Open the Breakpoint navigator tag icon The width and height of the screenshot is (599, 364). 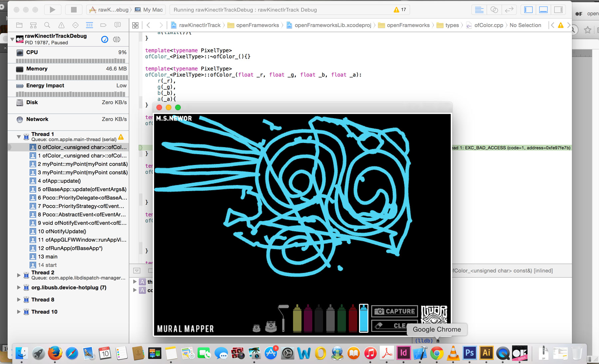(x=103, y=25)
